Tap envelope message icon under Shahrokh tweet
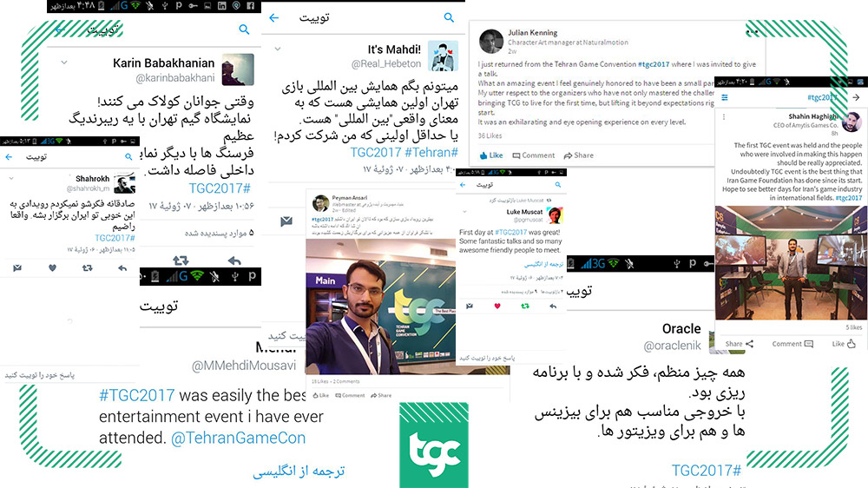The height and width of the screenshot is (488, 868). pos(17,267)
